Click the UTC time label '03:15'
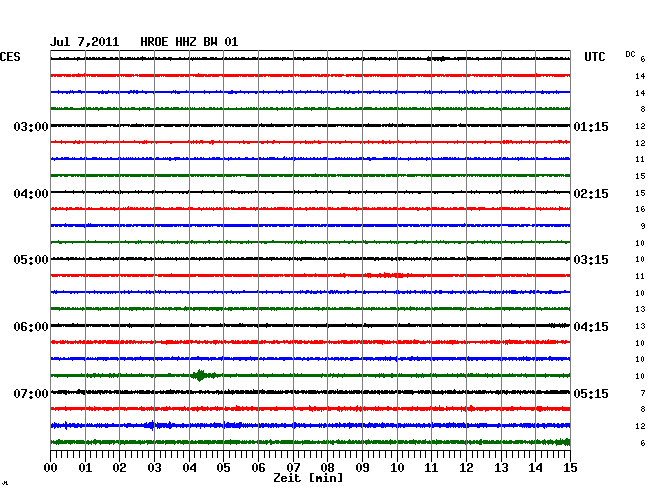 (591, 260)
